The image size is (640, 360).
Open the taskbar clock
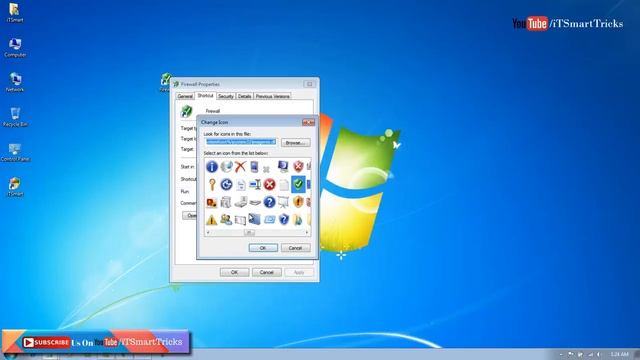tap(620, 354)
